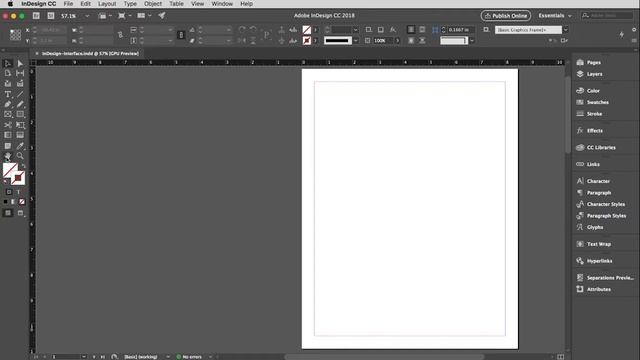Click the Stroke color box in toolbox

[18, 178]
